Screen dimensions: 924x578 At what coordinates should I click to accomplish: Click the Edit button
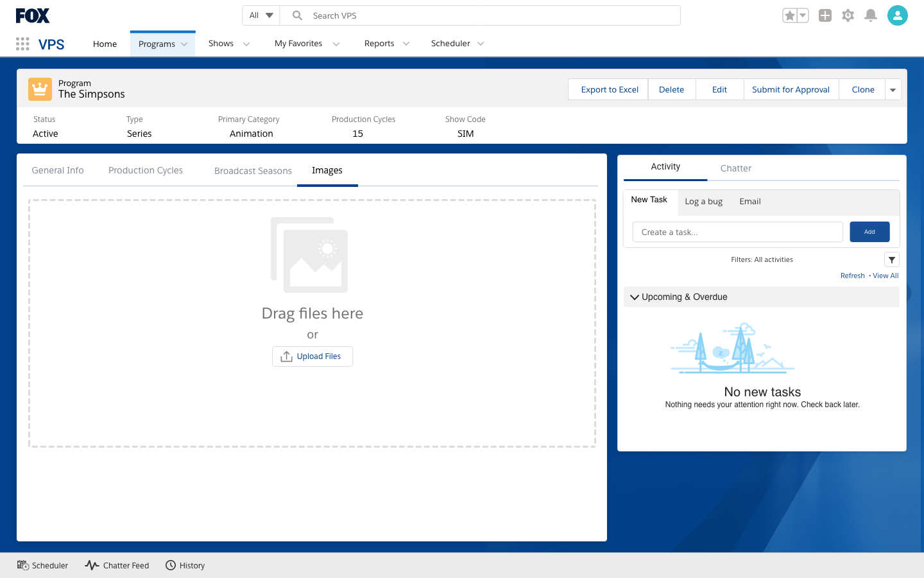coord(719,90)
